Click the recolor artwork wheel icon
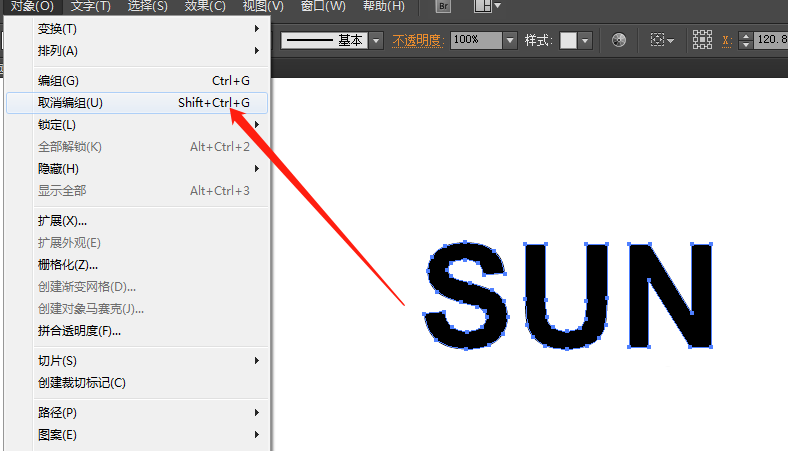This screenshot has width=788, height=451. tap(619, 41)
